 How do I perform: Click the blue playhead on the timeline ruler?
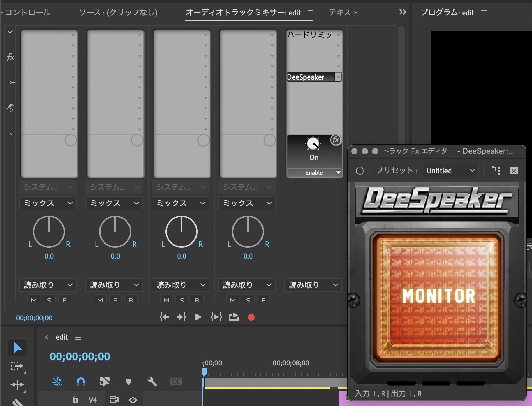[205, 372]
